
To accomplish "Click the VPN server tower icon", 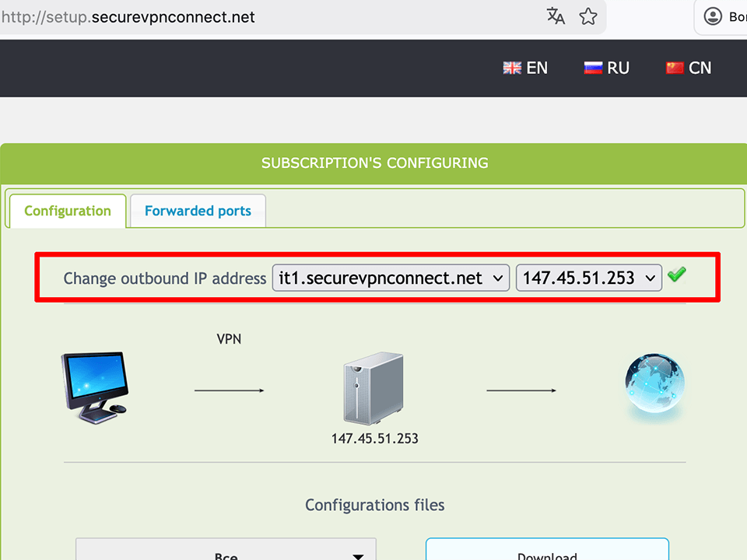I will coord(373,387).
